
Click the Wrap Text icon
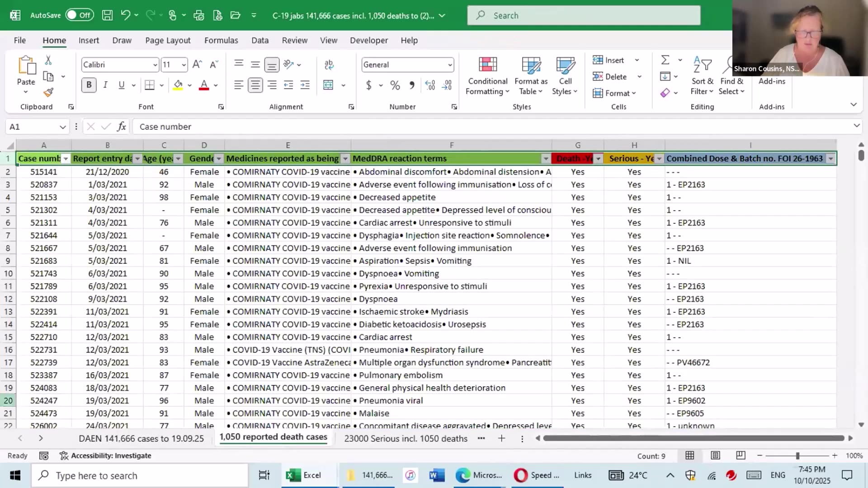click(329, 65)
